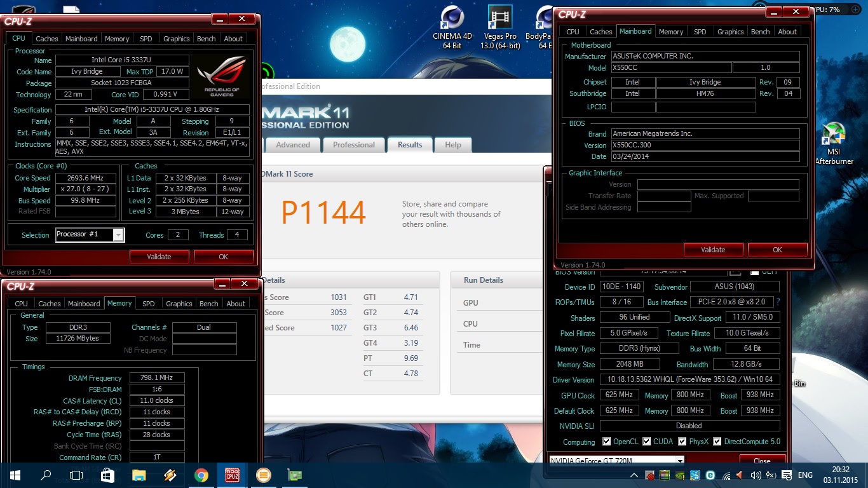Click the NVIDIA tray icon
The image size is (868, 488).
(x=680, y=475)
